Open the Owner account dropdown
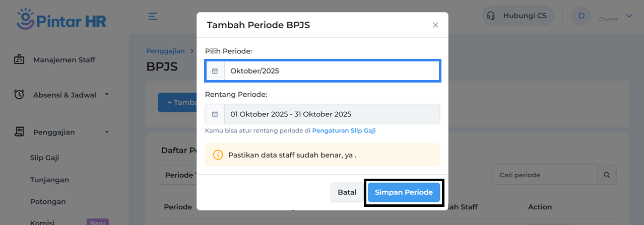This screenshot has height=225, width=644. coord(629,16)
